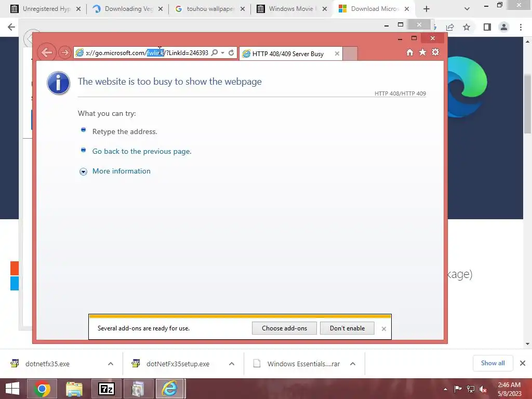Click Chrome page scrollbar down arrow
532x399 pixels.
point(528,344)
